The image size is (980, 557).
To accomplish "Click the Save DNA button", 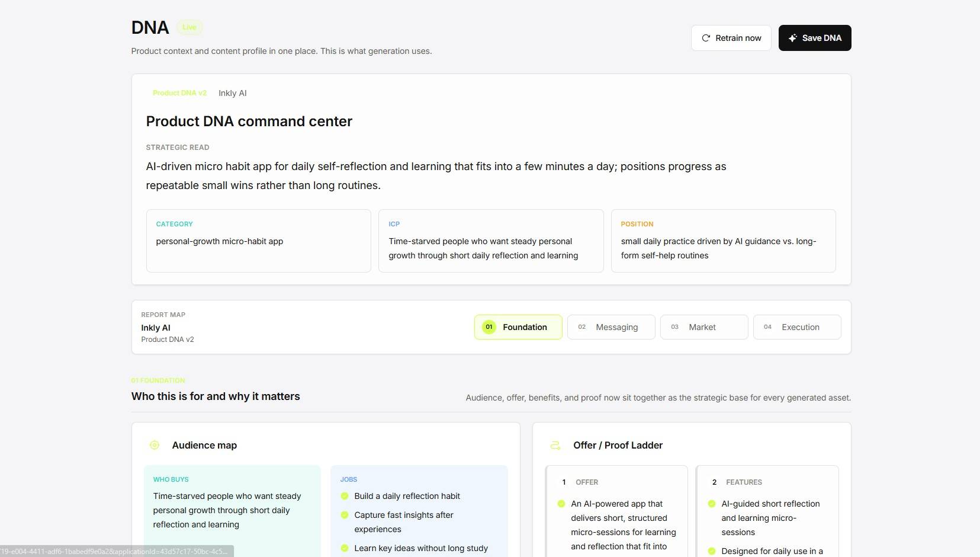I will point(814,38).
